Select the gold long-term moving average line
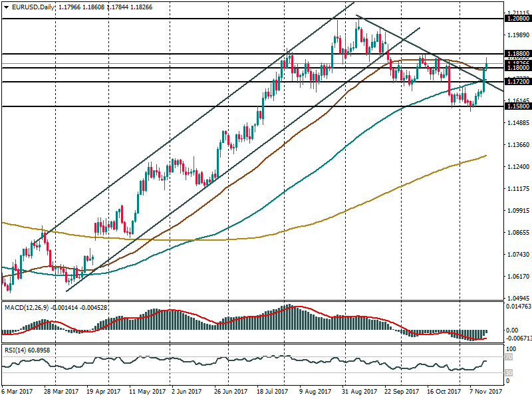This screenshot has height=399, width=532. [399, 186]
